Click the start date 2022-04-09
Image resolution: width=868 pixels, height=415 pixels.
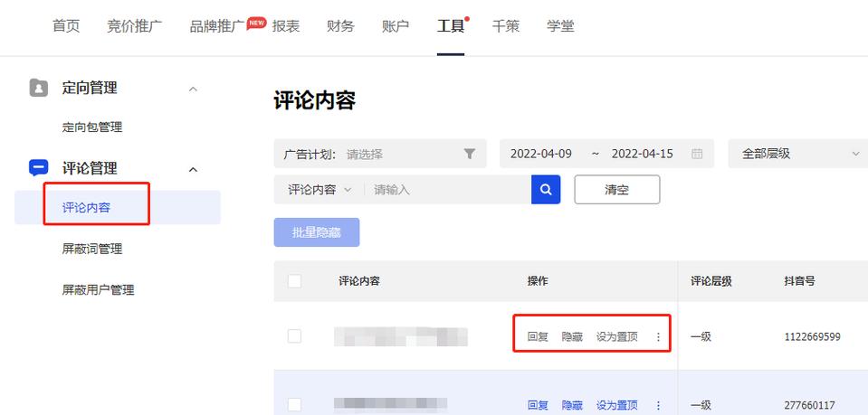(541, 154)
